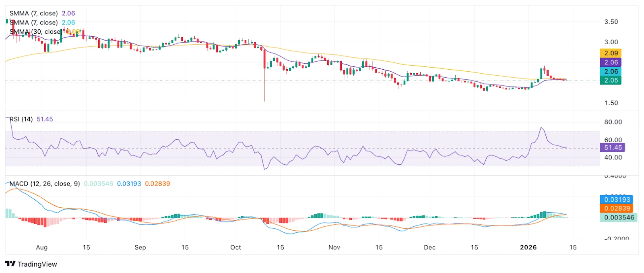The height and width of the screenshot is (273, 644).
Task: Click the yellow 2.09 price tag
Action: pos(611,53)
